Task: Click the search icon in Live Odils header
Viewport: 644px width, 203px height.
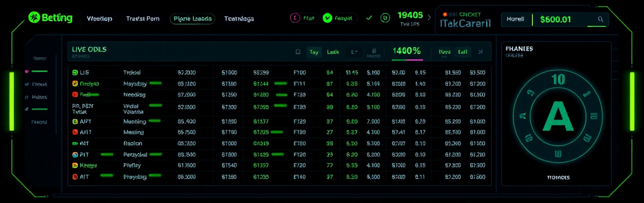Action: click(x=298, y=52)
